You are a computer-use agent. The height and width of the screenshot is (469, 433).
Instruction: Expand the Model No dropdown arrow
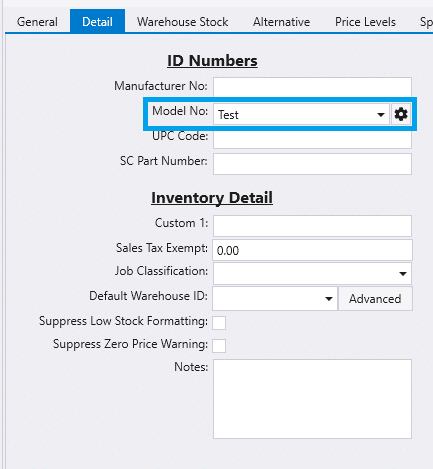(381, 115)
